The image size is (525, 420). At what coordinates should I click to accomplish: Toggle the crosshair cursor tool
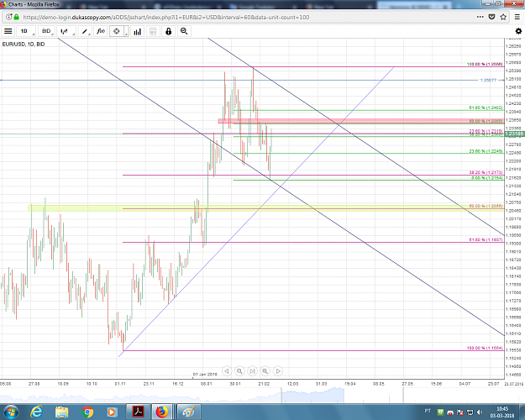pyautogui.click(x=117, y=31)
